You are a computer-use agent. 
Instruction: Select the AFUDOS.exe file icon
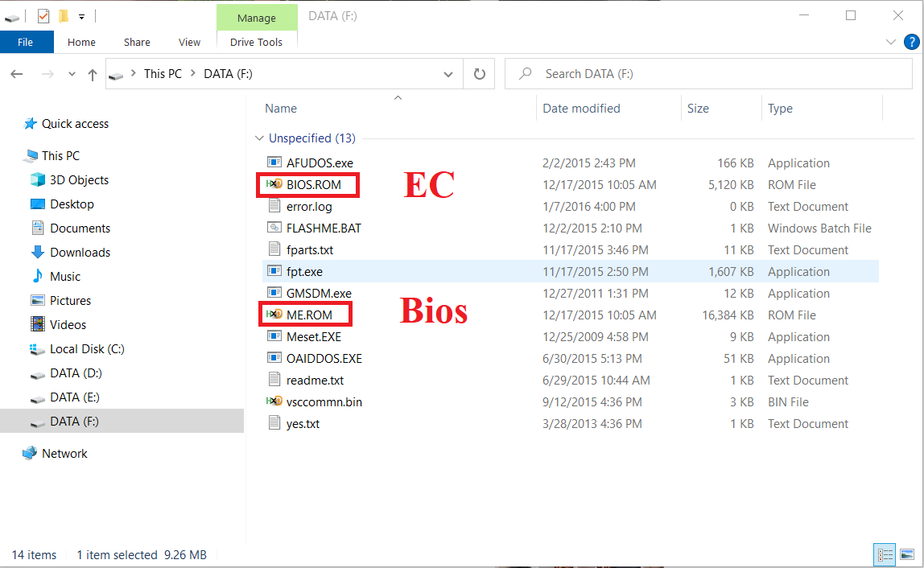274,163
